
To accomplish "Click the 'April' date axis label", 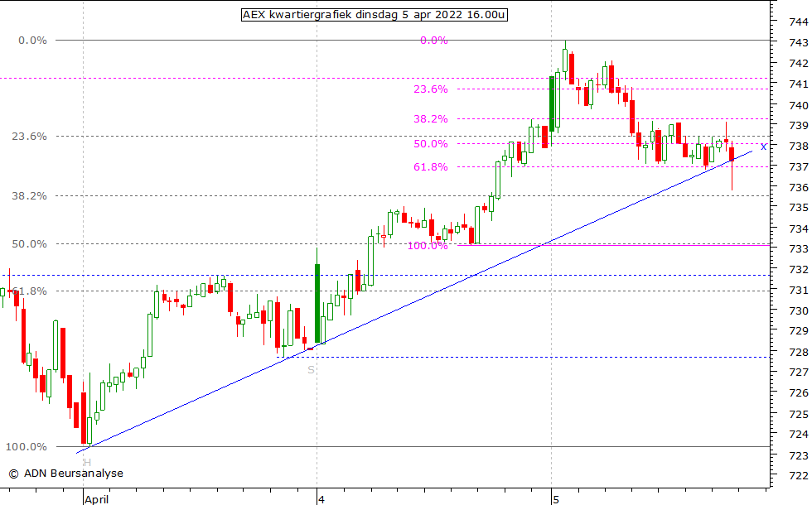I will (97, 499).
